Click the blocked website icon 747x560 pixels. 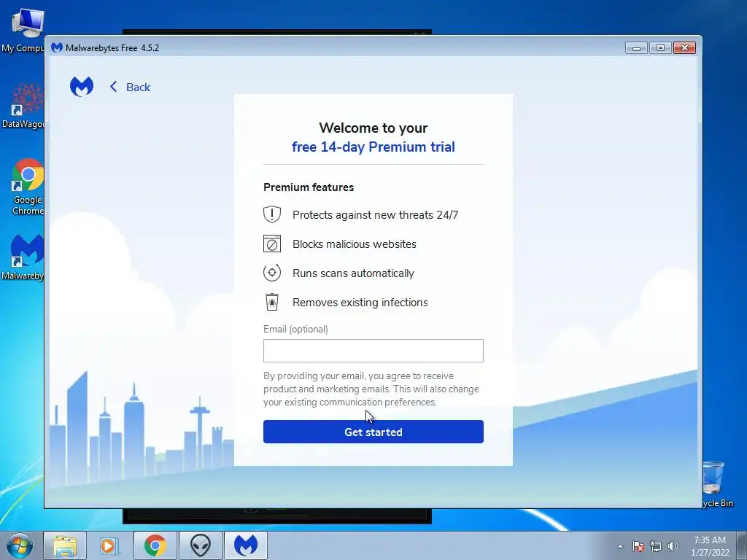click(272, 244)
